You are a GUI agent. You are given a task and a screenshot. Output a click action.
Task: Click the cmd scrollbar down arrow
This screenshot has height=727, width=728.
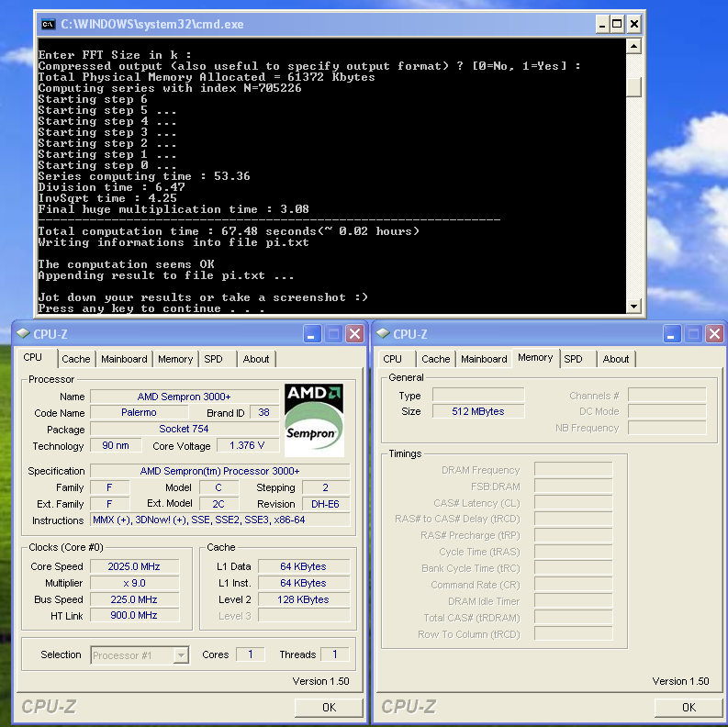coord(633,306)
